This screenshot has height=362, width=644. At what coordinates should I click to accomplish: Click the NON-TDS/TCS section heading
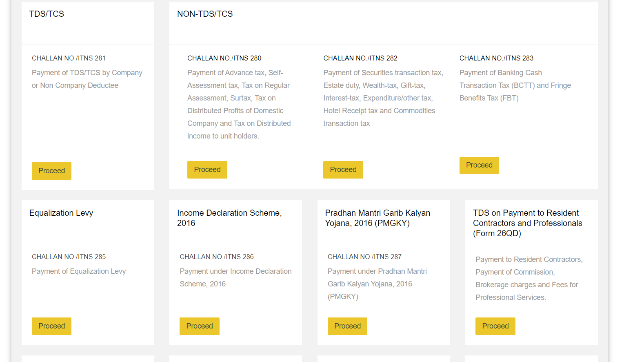pyautogui.click(x=205, y=14)
